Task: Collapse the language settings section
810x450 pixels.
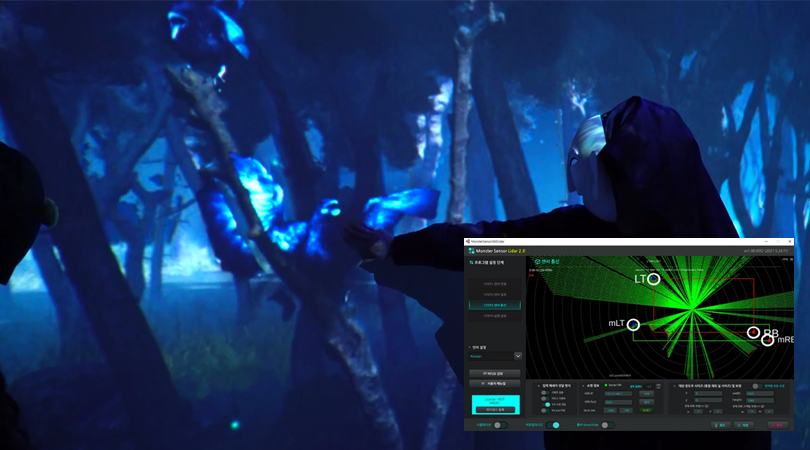Action: (470, 347)
